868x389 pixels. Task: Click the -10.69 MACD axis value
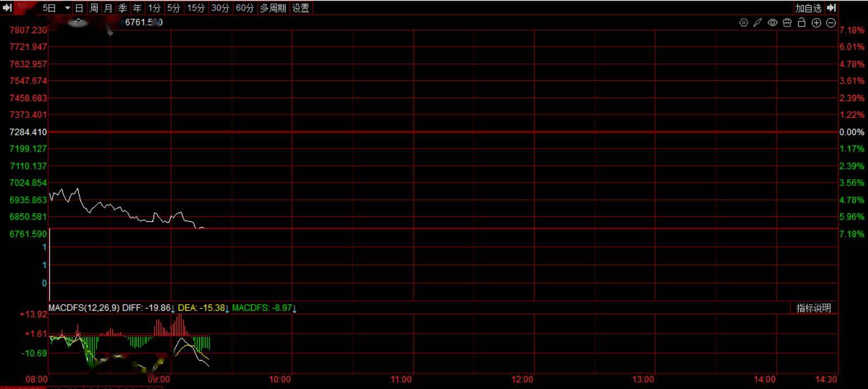[34, 353]
